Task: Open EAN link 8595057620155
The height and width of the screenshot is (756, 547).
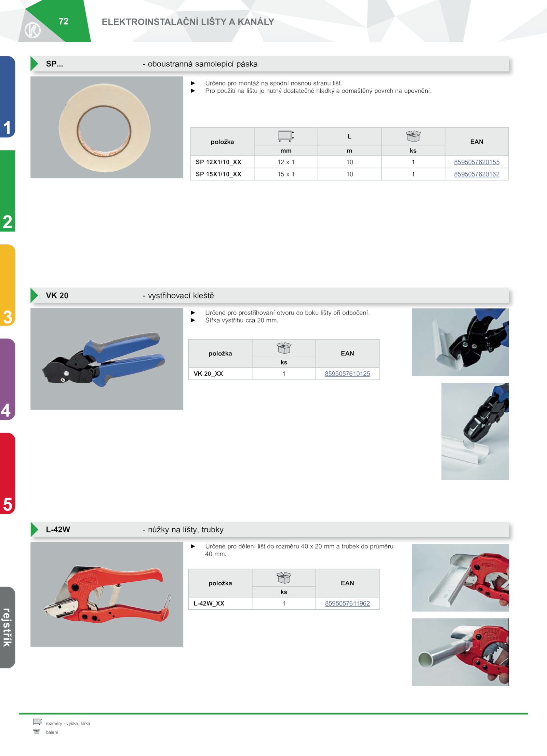Action: [477, 162]
